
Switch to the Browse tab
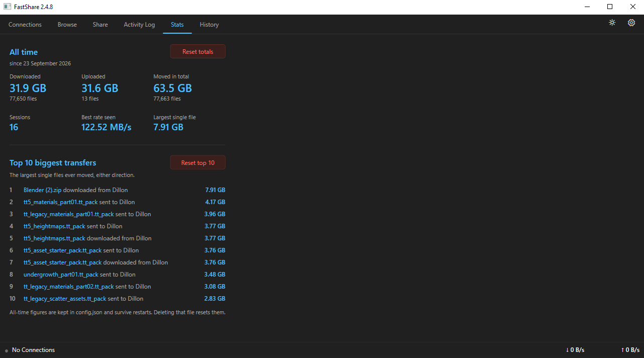(x=67, y=25)
